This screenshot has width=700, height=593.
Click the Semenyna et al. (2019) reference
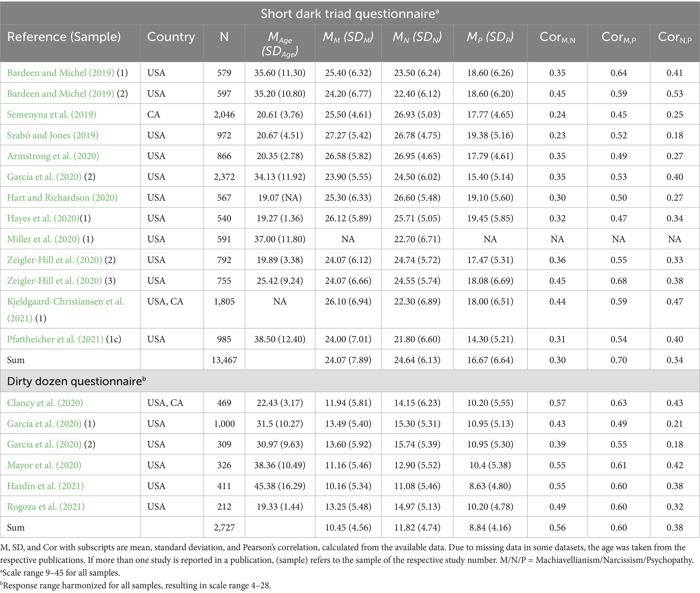(x=52, y=114)
